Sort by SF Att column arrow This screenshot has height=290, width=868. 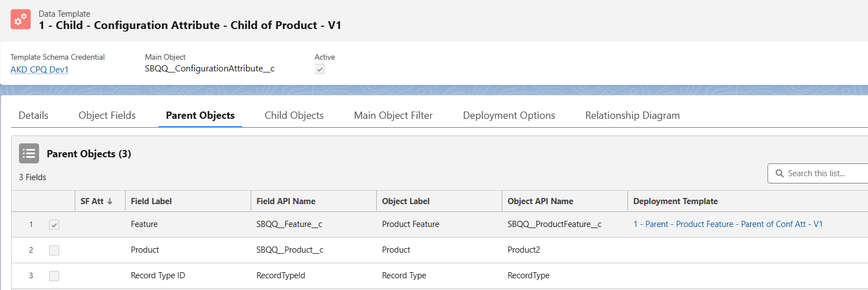click(x=109, y=201)
